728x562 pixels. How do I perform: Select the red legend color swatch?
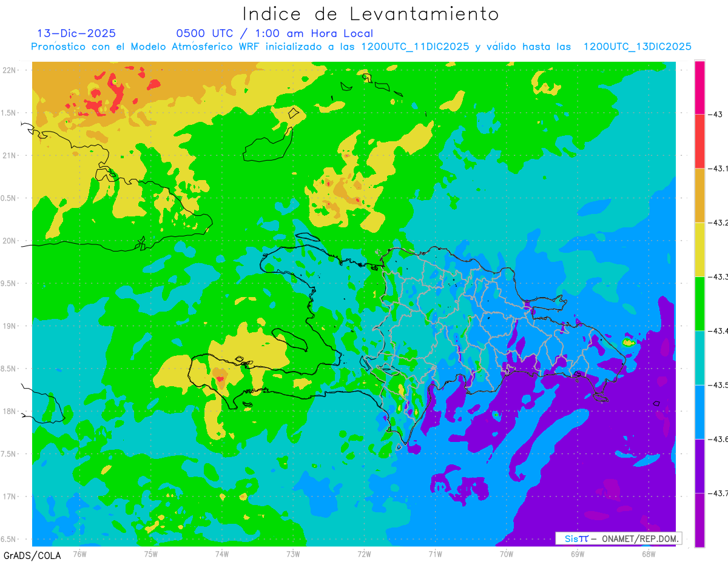coord(699,141)
